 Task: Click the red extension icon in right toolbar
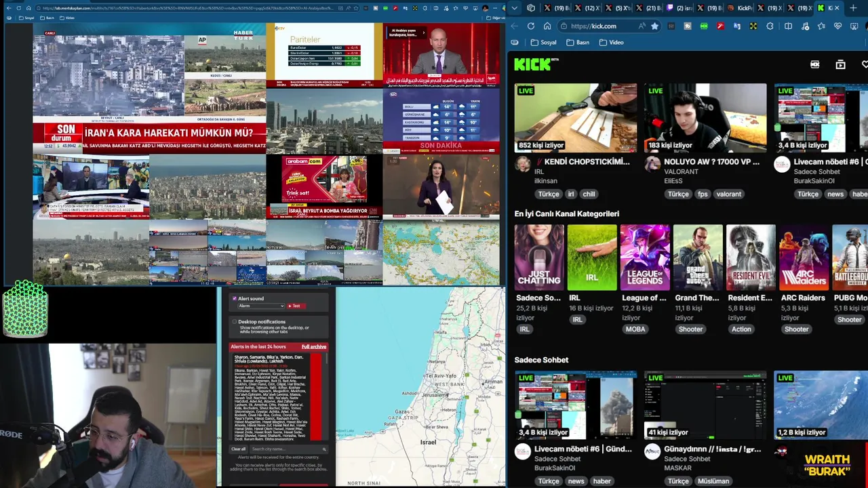[720, 26]
